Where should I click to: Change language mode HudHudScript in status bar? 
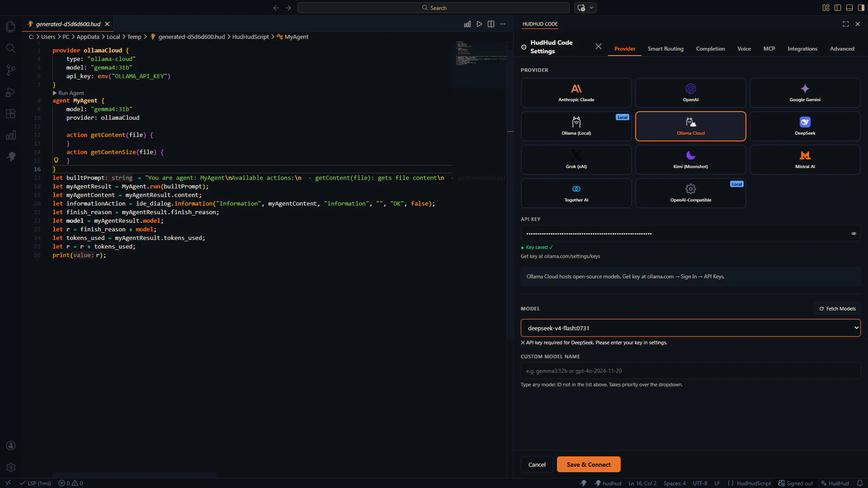coord(754,483)
